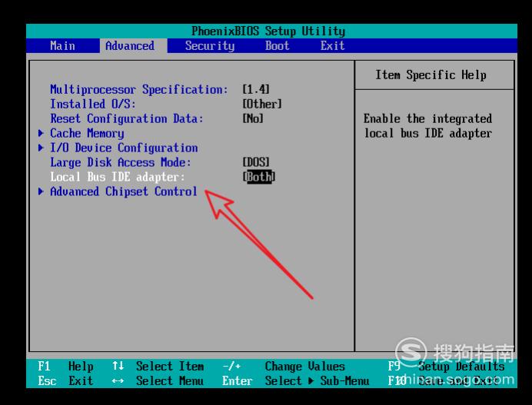Click the Change Values hint

coord(304,367)
